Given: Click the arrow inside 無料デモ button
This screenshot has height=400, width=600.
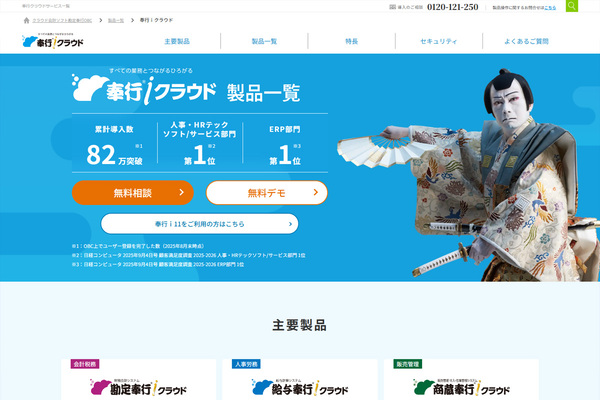Looking at the screenshot, I should point(316,192).
